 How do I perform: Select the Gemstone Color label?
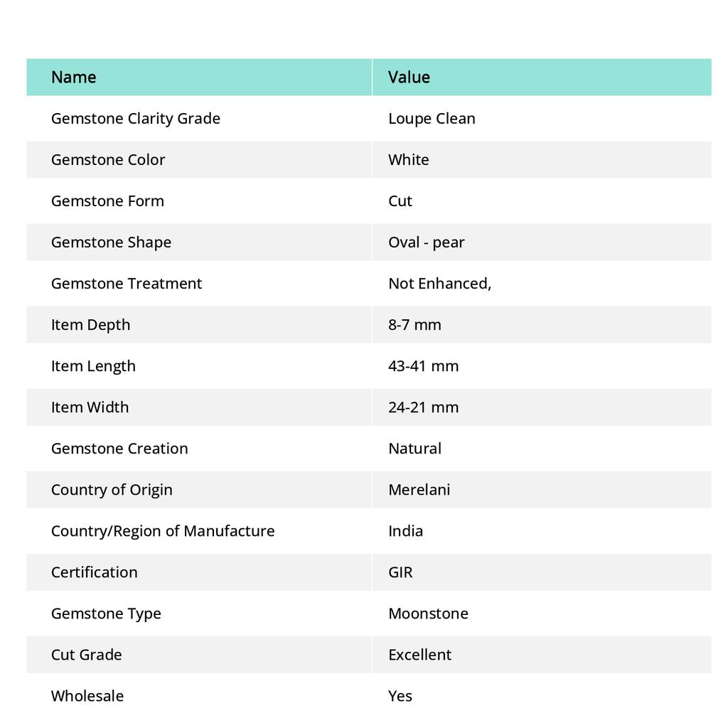click(x=108, y=159)
